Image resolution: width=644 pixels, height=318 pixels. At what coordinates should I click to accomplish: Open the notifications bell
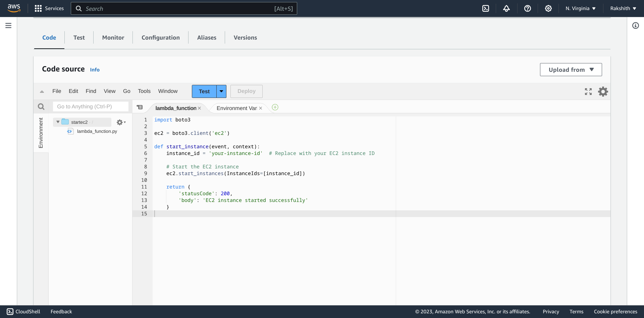pos(506,8)
